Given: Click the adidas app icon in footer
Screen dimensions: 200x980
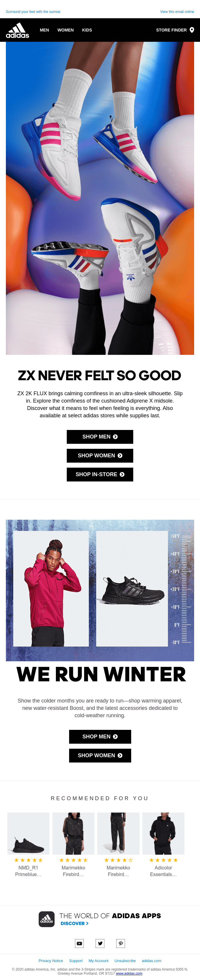Looking at the screenshot, I should 47,919.
